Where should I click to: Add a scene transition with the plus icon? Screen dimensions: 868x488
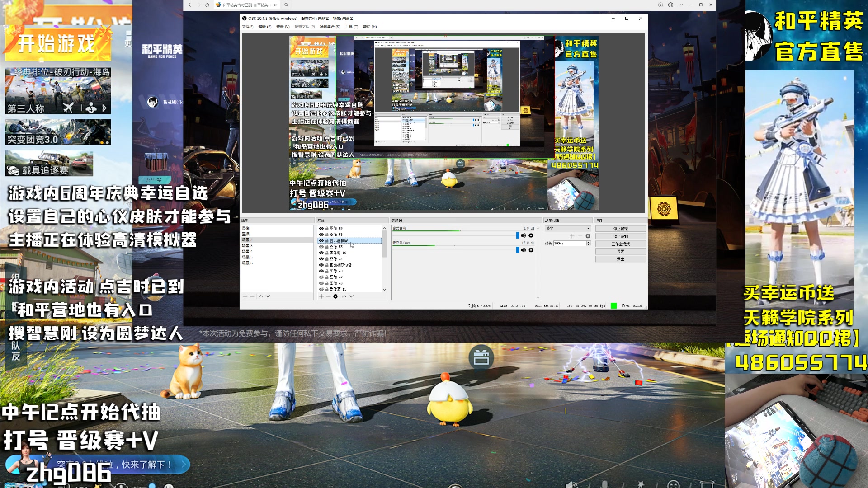572,236
